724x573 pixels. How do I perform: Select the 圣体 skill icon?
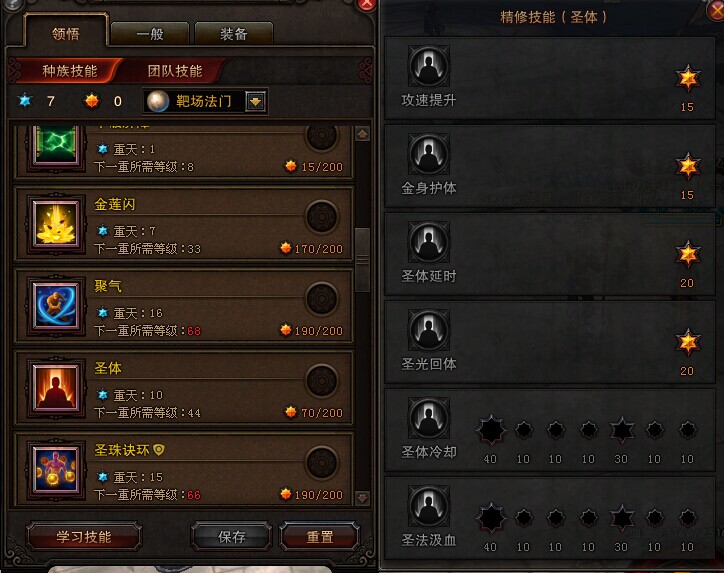pyautogui.click(x=56, y=388)
